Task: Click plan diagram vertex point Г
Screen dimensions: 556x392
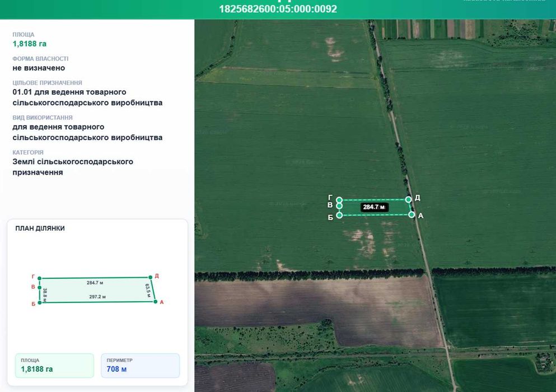Action: [x=39, y=278]
